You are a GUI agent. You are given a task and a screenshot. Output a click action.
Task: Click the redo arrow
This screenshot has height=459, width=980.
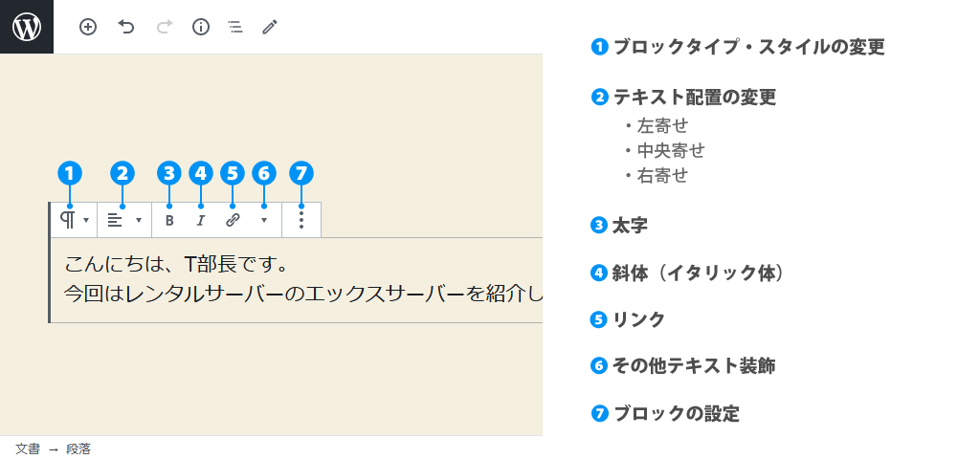tap(164, 27)
